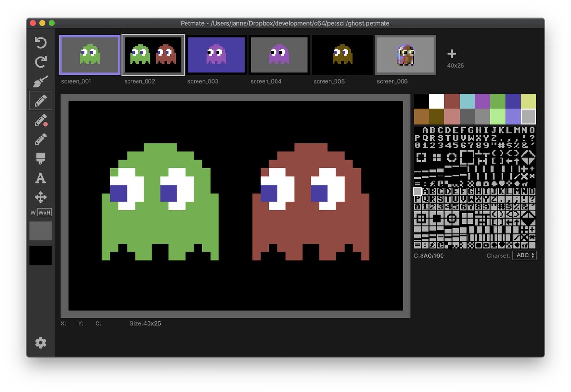
Task: Click the Redo arrow icon
Action: (40, 62)
